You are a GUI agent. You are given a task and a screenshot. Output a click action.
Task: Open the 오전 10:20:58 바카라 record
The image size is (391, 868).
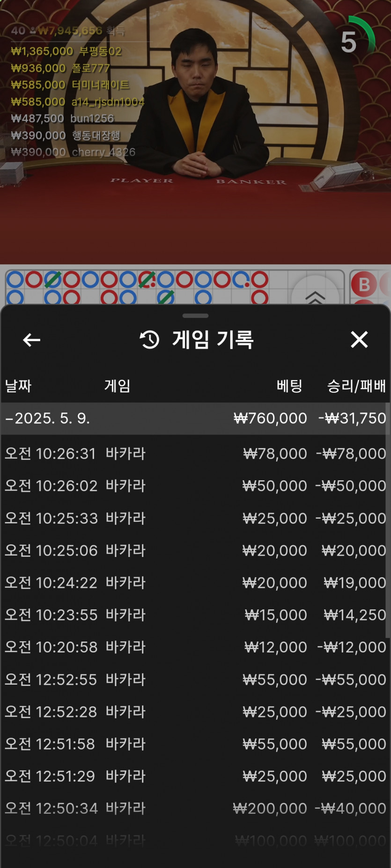point(195,647)
